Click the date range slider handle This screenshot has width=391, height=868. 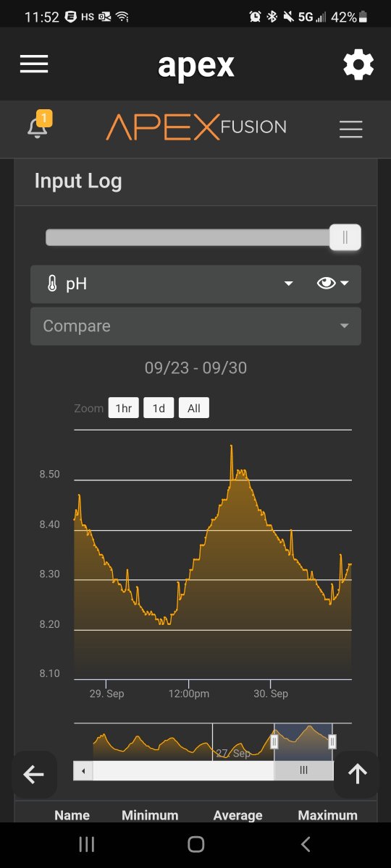345,237
